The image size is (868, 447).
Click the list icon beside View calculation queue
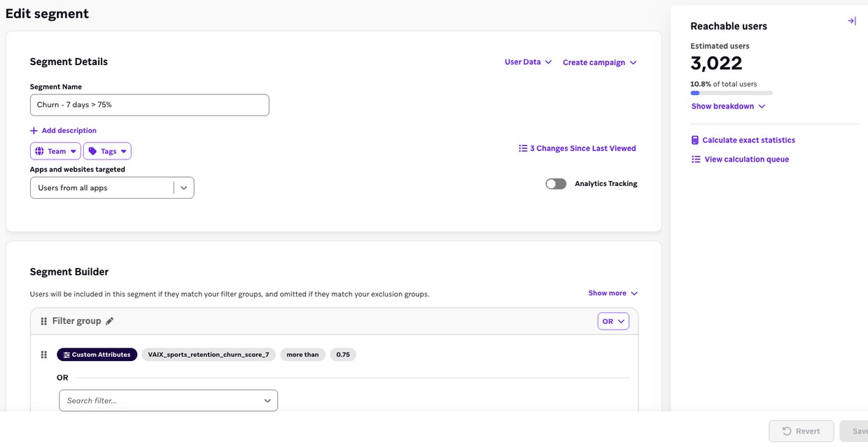pos(696,159)
